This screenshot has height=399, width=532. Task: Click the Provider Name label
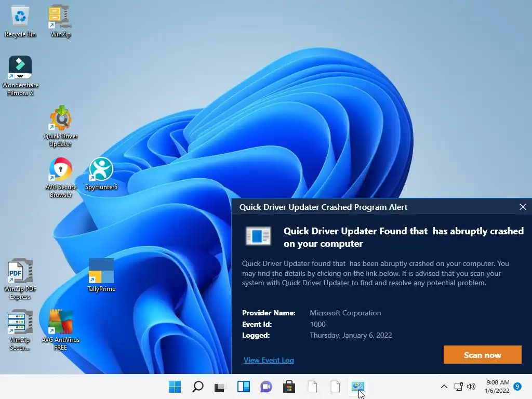tap(269, 313)
